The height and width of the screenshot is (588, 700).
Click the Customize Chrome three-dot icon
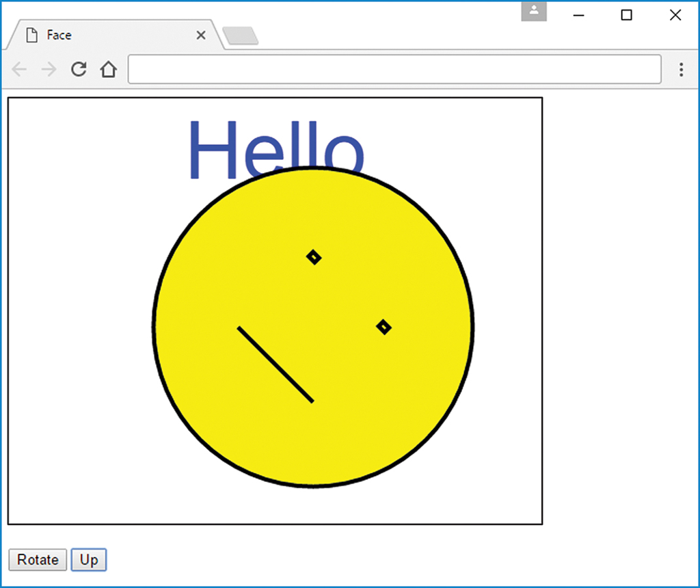tap(682, 69)
